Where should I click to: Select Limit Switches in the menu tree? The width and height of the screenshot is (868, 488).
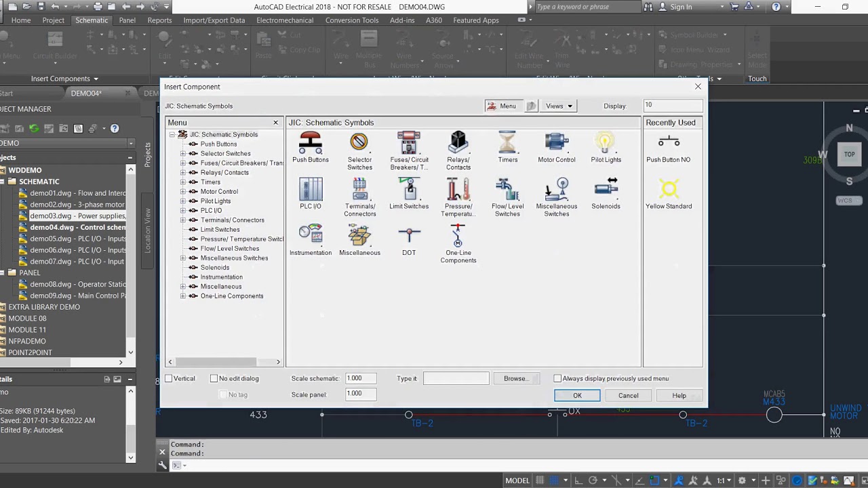coord(220,229)
